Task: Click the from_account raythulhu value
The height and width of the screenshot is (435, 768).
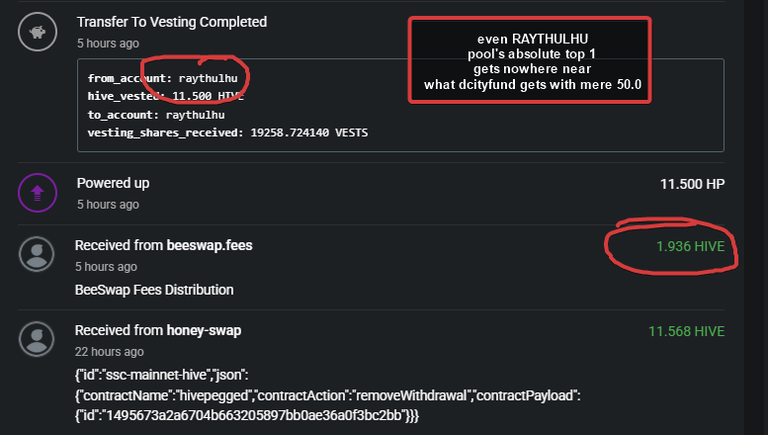Action: tap(208, 78)
